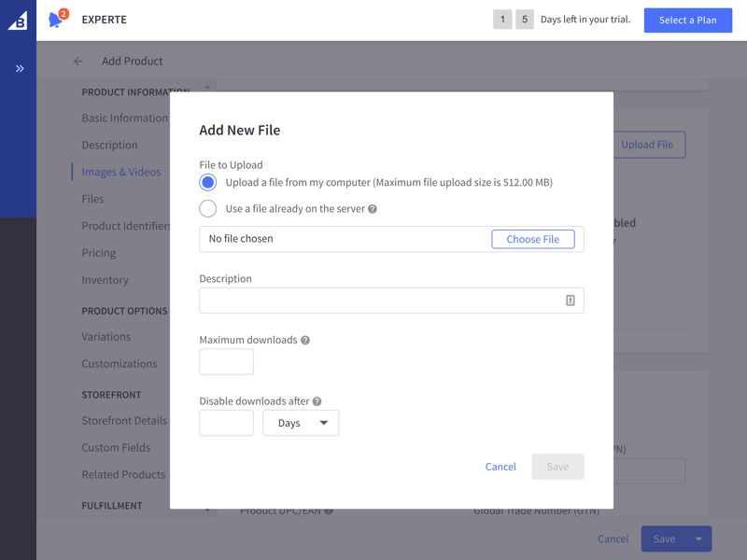Go back using the left arrow
747x560 pixels.
[78, 61]
